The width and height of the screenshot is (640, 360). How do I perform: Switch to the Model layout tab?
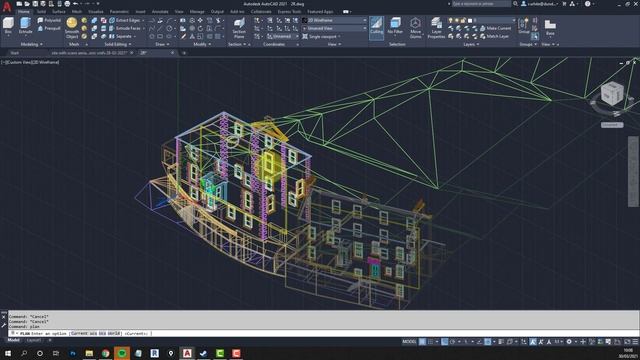pyautogui.click(x=13, y=340)
